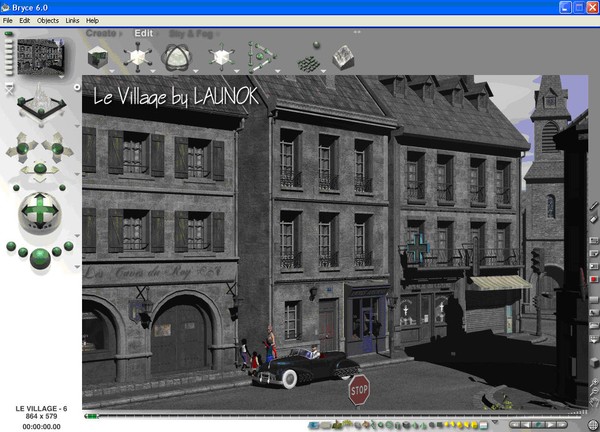Click the first blue selection icon in bottom palette
Image resolution: width=600 pixels, height=432 pixels.
(314, 425)
